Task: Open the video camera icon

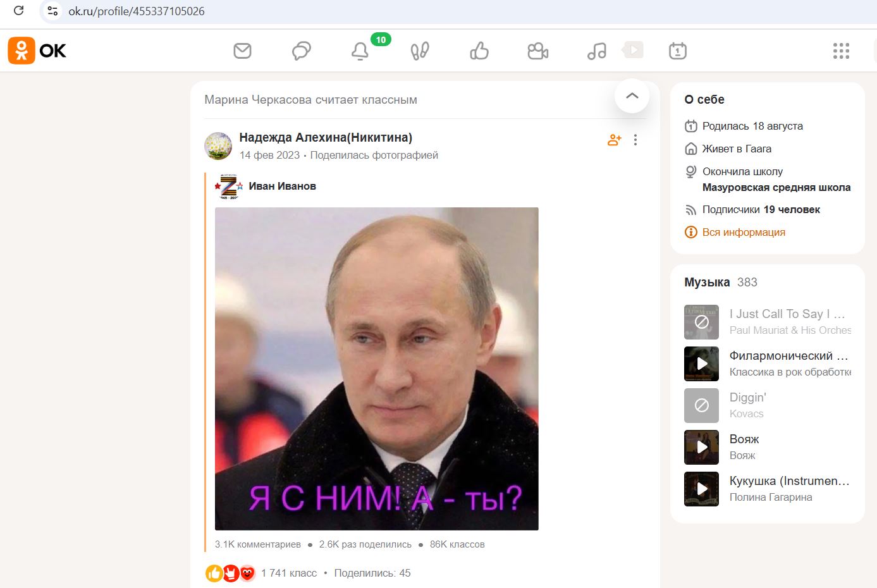Action: click(538, 51)
